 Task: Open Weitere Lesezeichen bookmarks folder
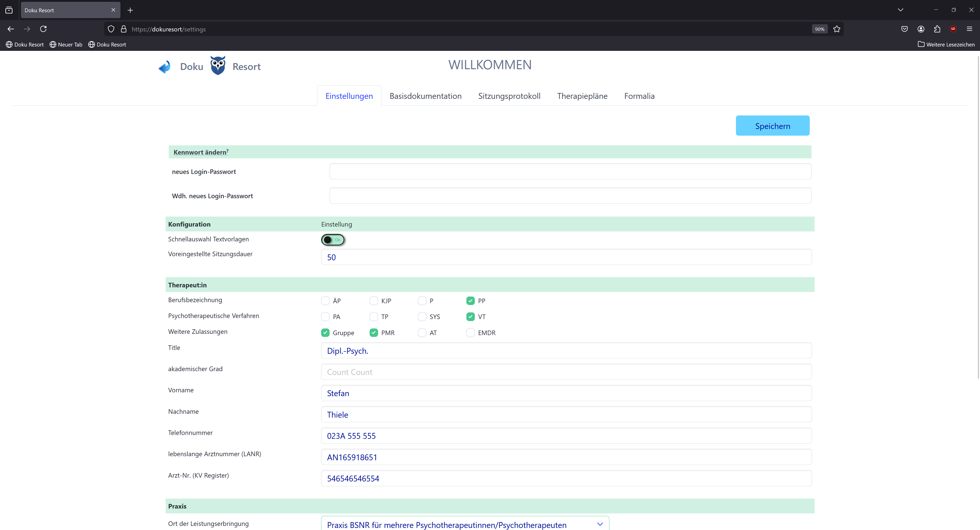pos(946,44)
